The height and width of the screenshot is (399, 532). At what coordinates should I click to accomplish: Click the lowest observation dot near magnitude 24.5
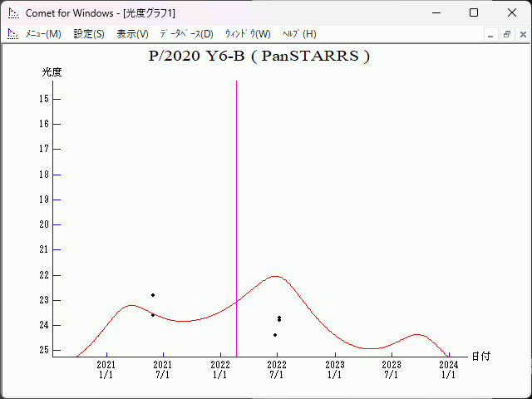tap(275, 335)
